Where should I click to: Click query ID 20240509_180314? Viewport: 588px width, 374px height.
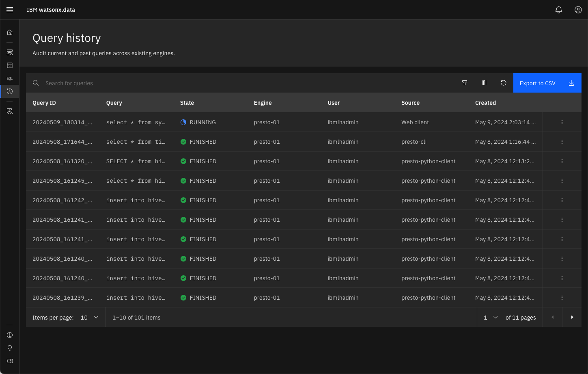[x=62, y=122]
